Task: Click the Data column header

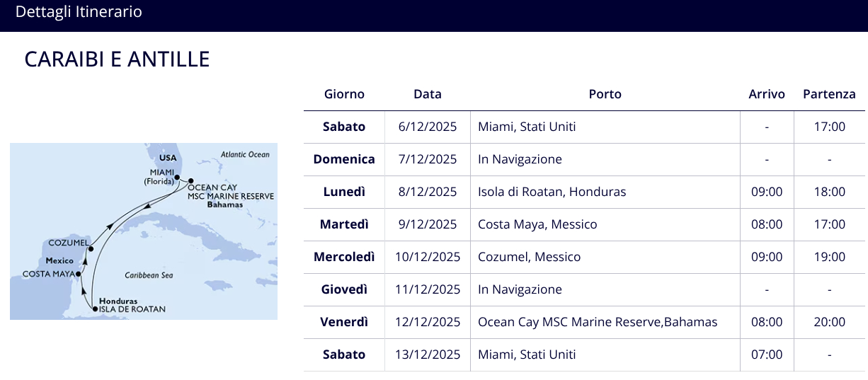Action: point(428,94)
